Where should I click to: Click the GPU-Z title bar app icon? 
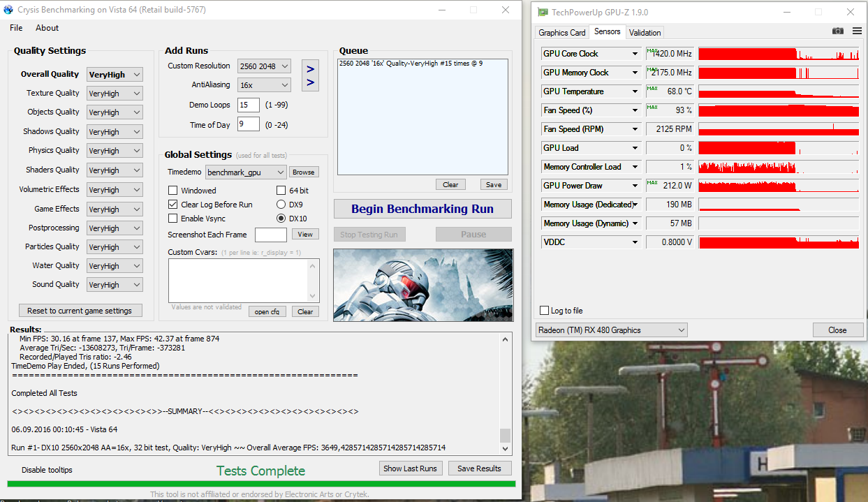(x=543, y=12)
